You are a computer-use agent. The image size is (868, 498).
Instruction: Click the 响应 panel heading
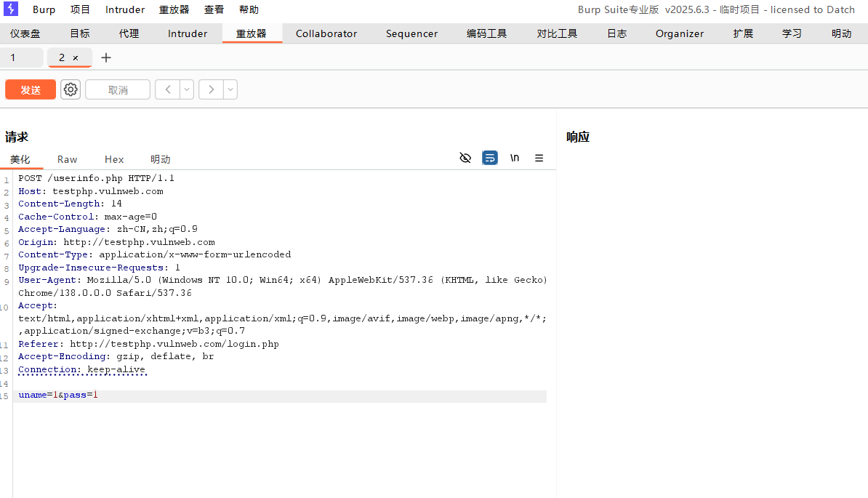[x=578, y=137]
